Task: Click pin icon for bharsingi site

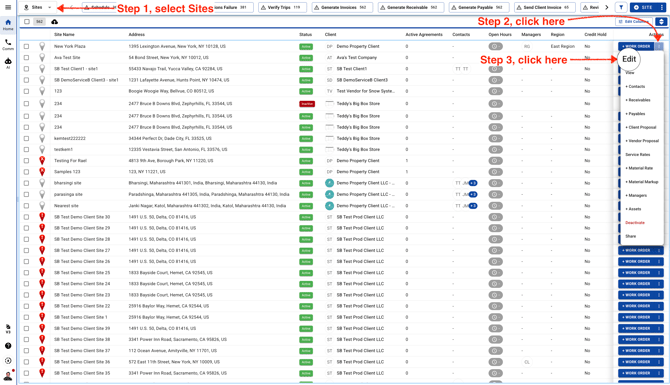Action: (42, 183)
